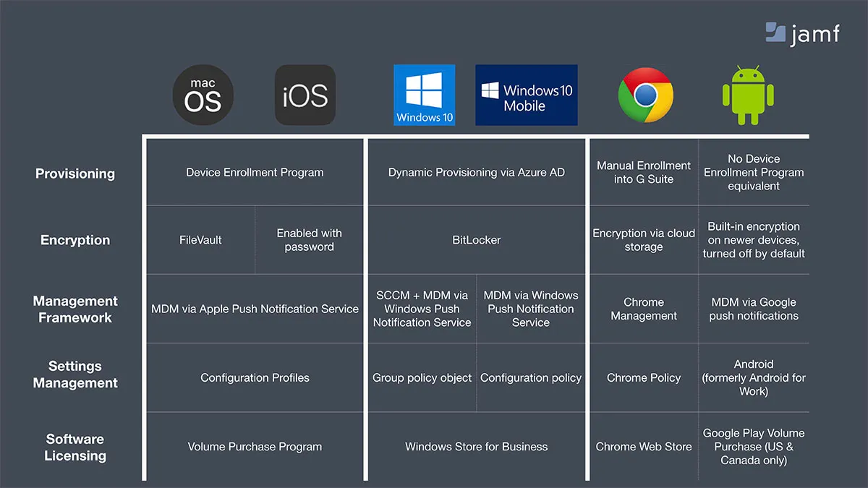
Task: Select the Encryption row label
Action: tap(75, 240)
